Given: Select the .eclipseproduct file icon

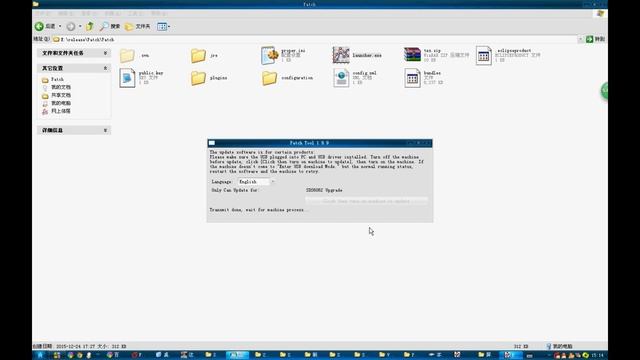Looking at the screenshot, I should pos(484,56).
